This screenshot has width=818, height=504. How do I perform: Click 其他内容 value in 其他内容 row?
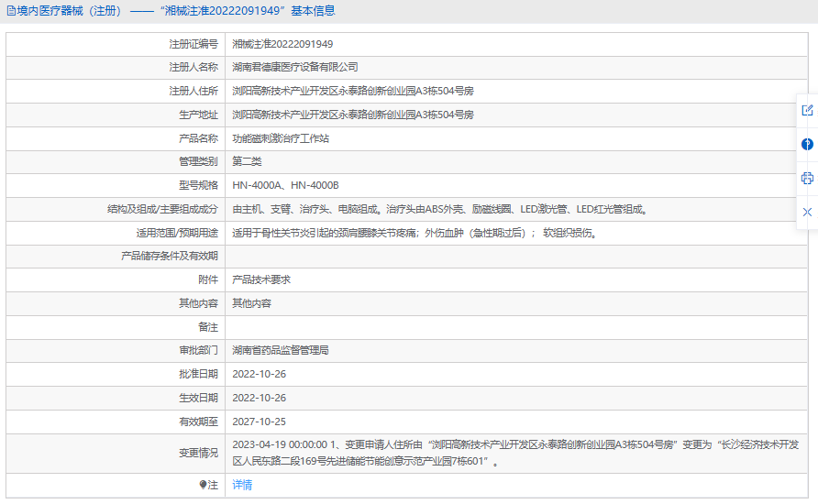click(251, 303)
